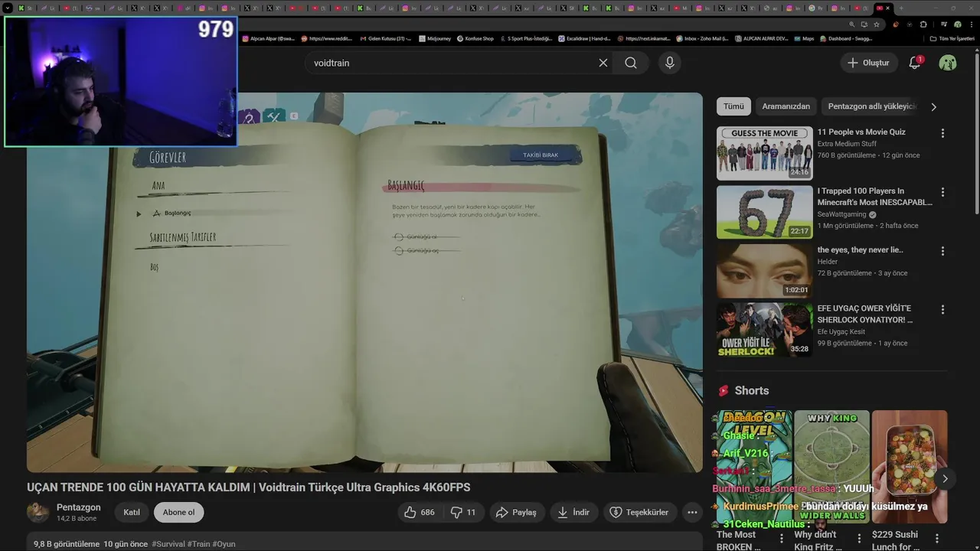980x551 pixels.
Task: Open more actions under the video
Action: point(692,512)
